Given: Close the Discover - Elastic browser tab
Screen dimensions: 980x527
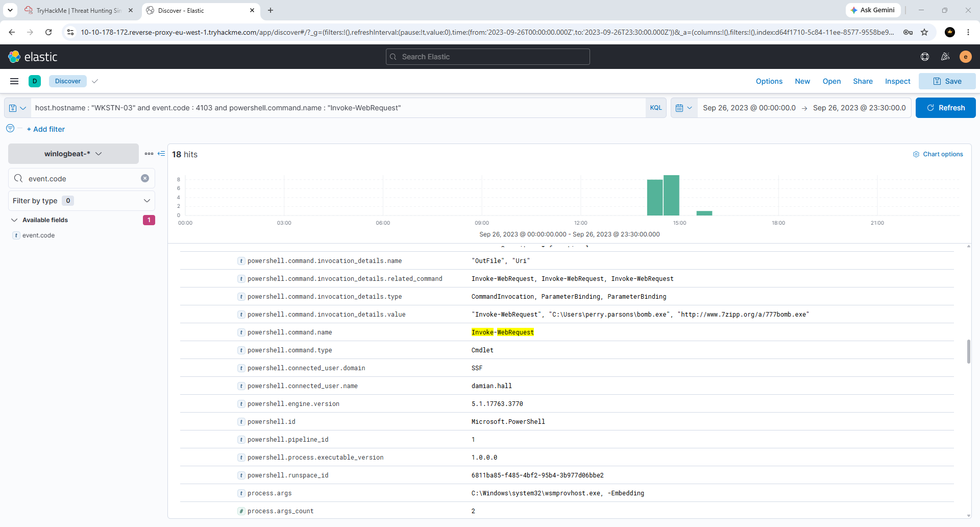Looking at the screenshot, I should (x=252, y=10).
